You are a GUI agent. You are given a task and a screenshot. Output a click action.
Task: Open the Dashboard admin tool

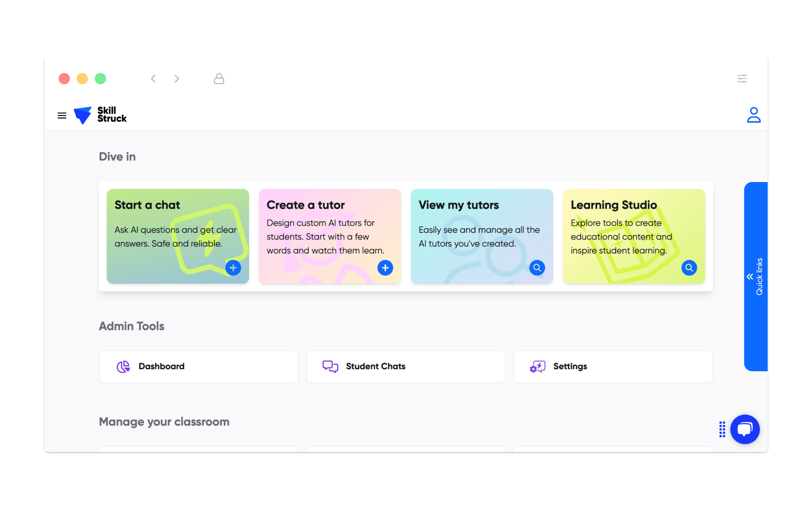[198, 367]
